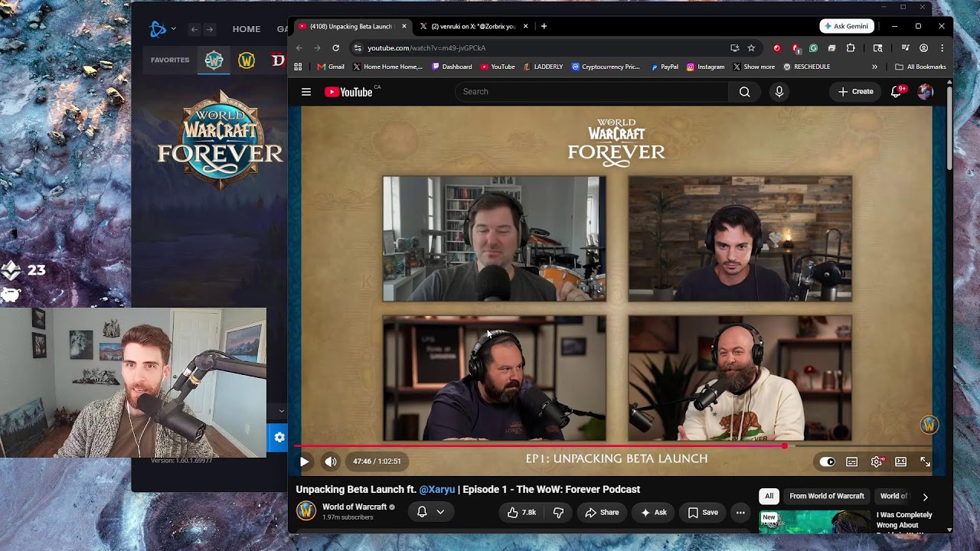The width and height of the screenshot is (980, 551).
Task: Select WoW Forever in Battle.net favorites
Action: coord(214,60)
